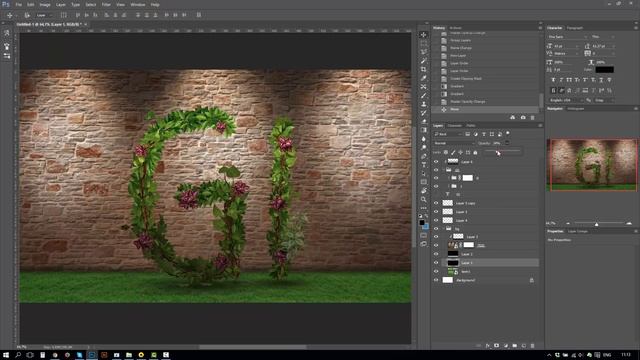Select the Brush tool

[x=424, y=96]
